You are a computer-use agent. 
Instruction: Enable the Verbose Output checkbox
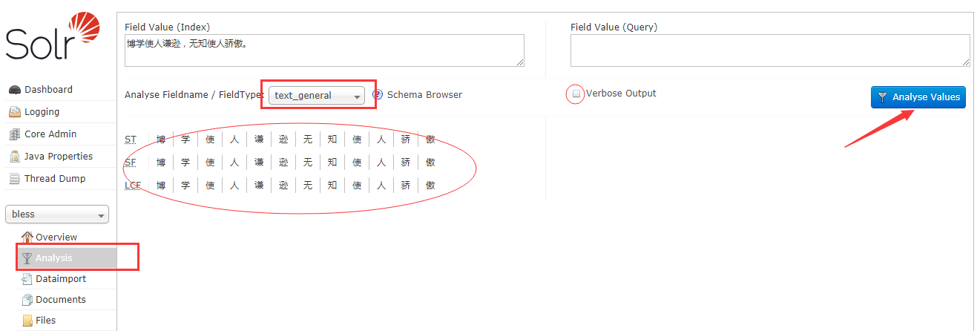click(x=576, y=94)
